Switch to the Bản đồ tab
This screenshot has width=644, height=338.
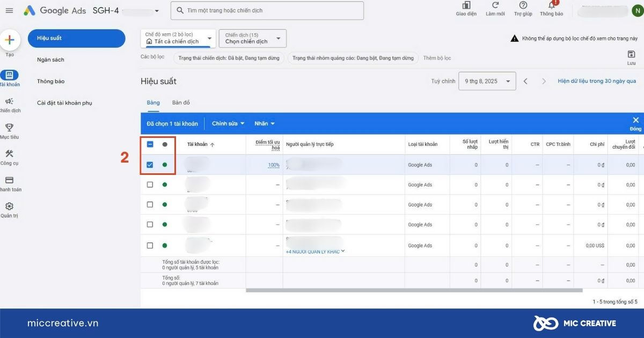(181, 102)
